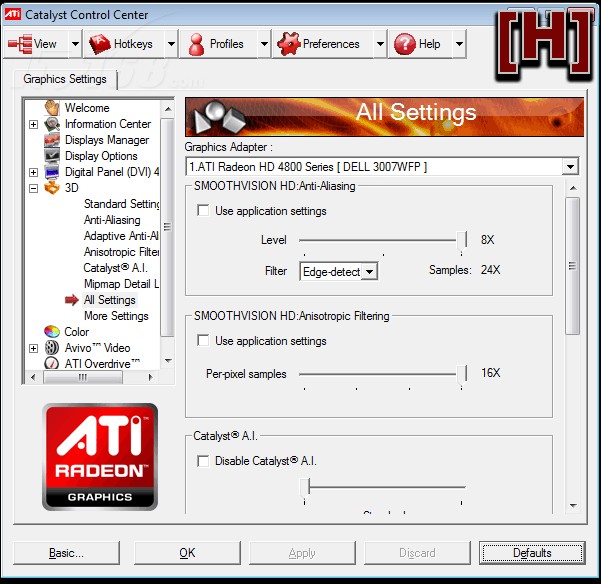Open the Profiles dropdown arrow
The width and height of the screenshot is (601, 584).
coord(264,44)
